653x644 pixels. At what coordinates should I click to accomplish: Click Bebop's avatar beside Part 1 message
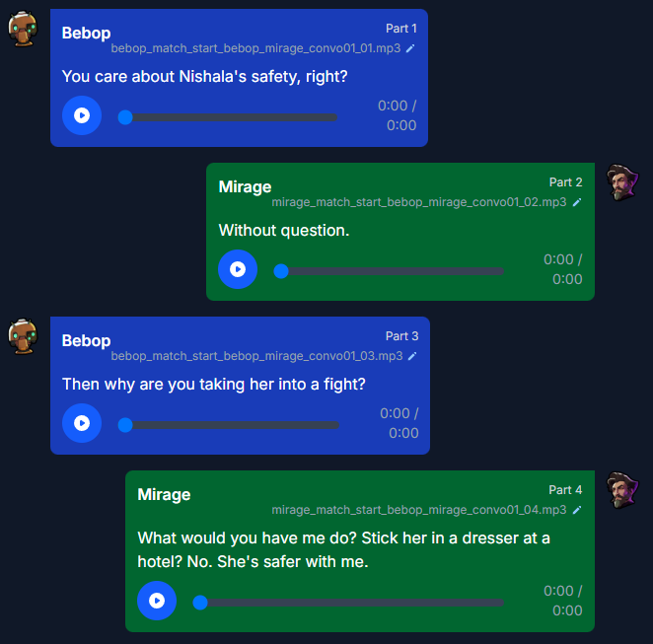coord(23,29)
